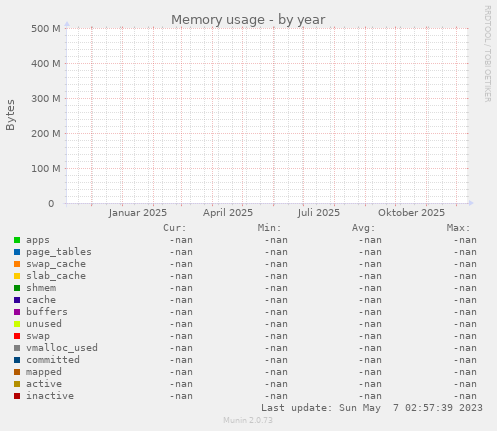The width and height of the screenshot is (497, 431).
Task: Click the '100 M' y-axis value
Action: point(46,169)
